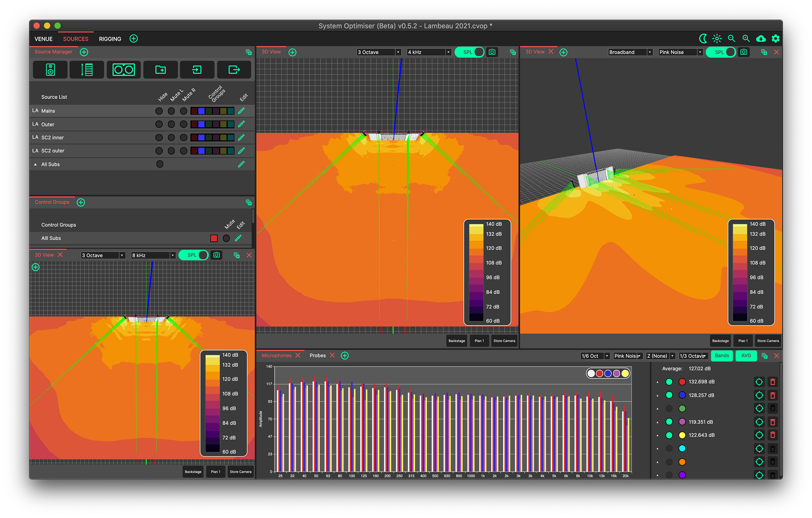Click the cloud download icon
The image size is (812, 518).
coord(761,39)
